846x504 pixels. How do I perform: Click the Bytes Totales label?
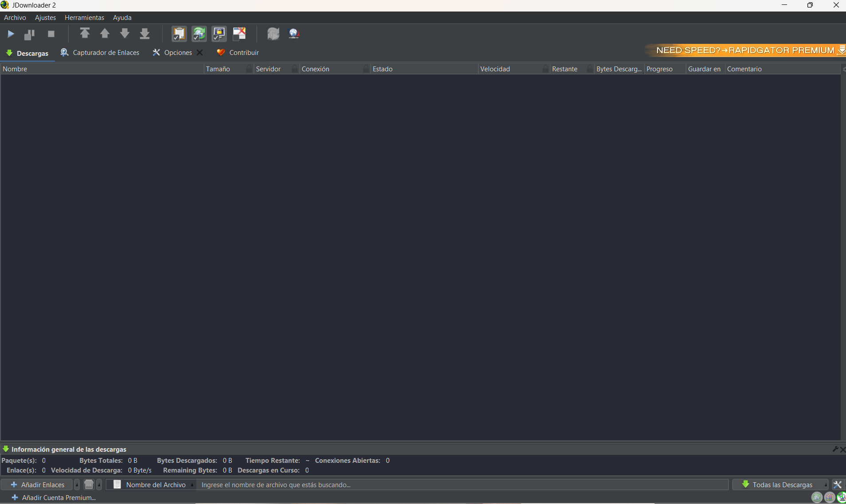tap(101, 461)
